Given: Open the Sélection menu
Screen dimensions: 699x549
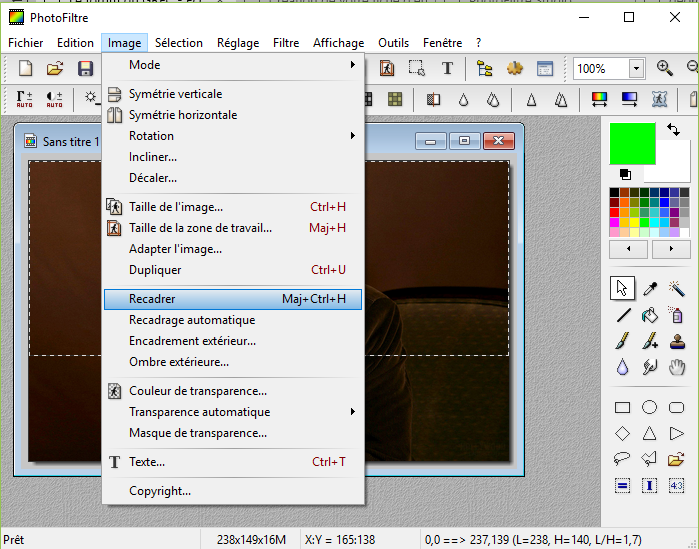Looking at the screenshot, I should 179,43.
